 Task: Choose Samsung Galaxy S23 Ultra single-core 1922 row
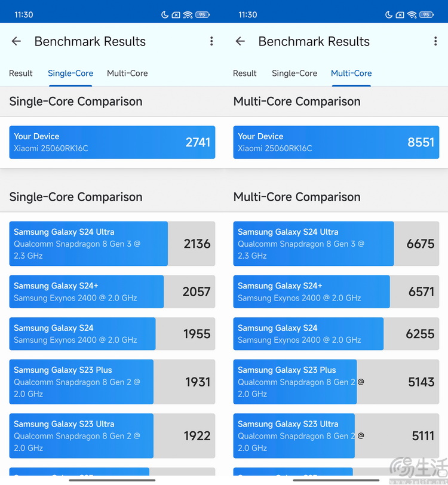pyautogui.click(x=112, y=436)
